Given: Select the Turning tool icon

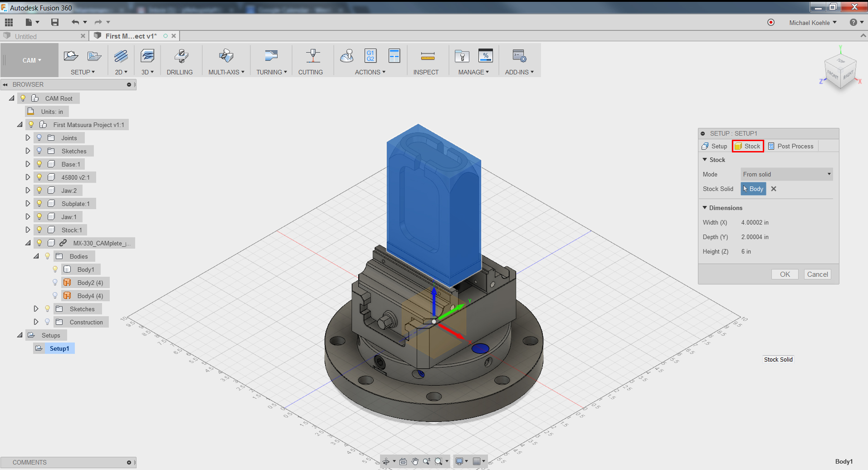Looking at the screenshot, I should [271, 56].
